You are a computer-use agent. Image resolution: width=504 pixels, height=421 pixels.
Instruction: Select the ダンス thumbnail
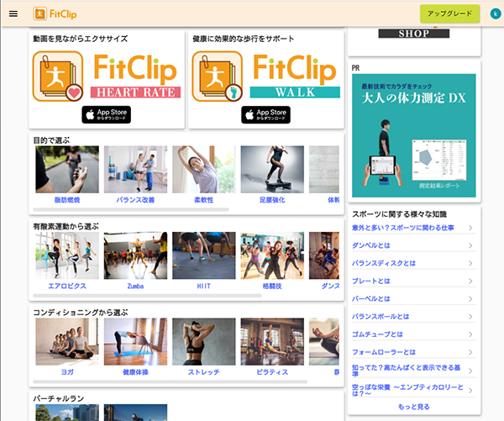point(324,255)
